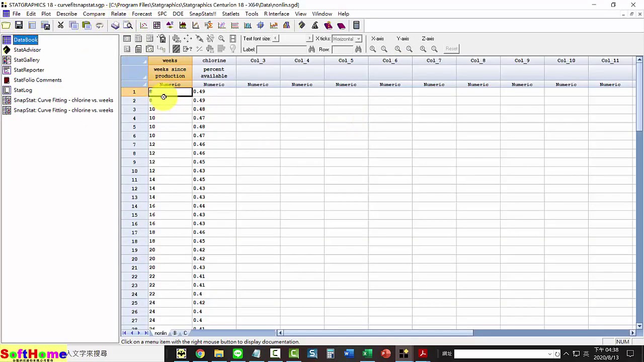Select the weeks column header
Screen dimensions: 644x362
click(170, 60)
